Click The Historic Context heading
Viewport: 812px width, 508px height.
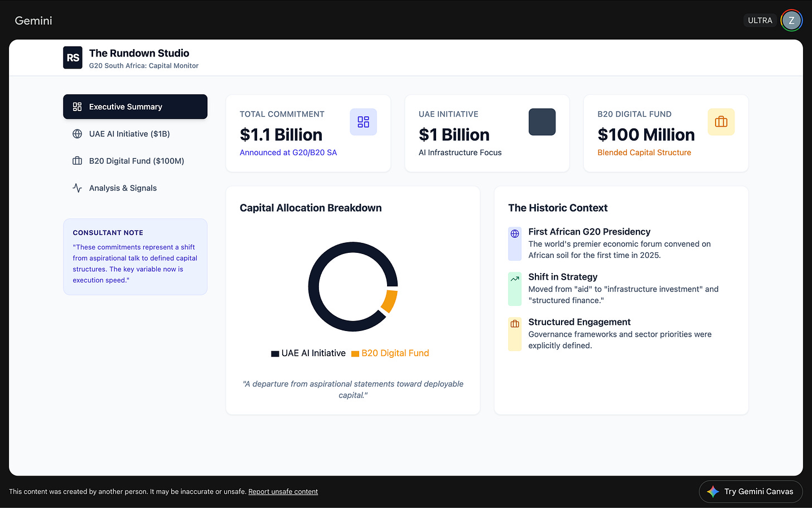coord(558,208)
